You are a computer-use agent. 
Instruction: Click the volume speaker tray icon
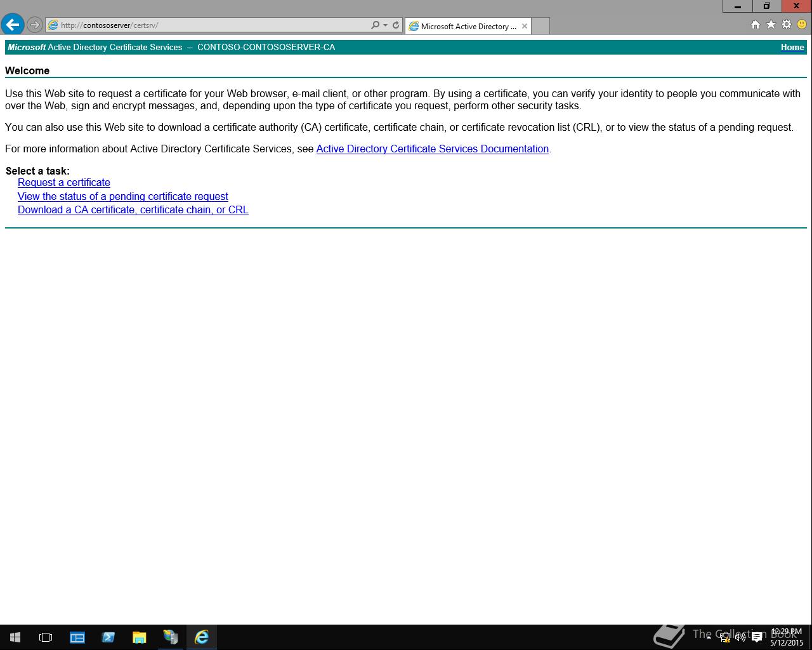pos(740,637)
